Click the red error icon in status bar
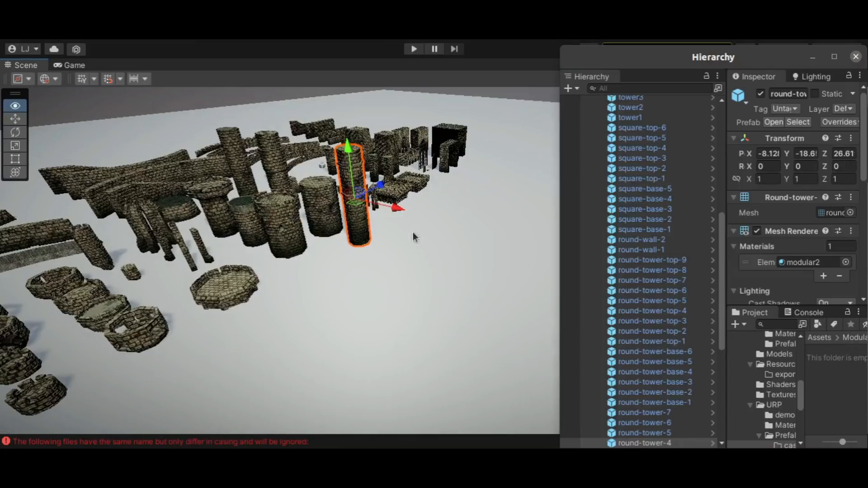 [x=6, y=441]
